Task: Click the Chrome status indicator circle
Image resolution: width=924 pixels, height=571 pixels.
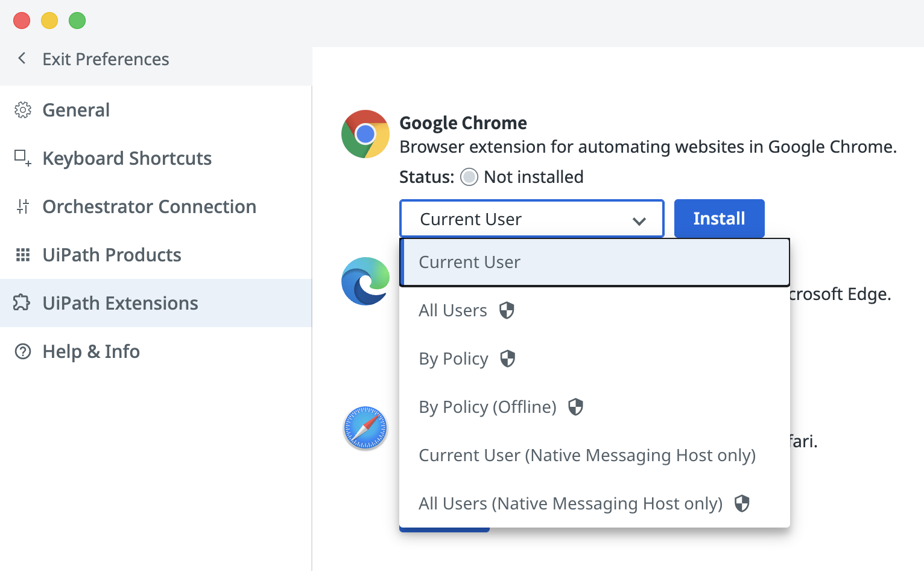Action: coord(469,177)
